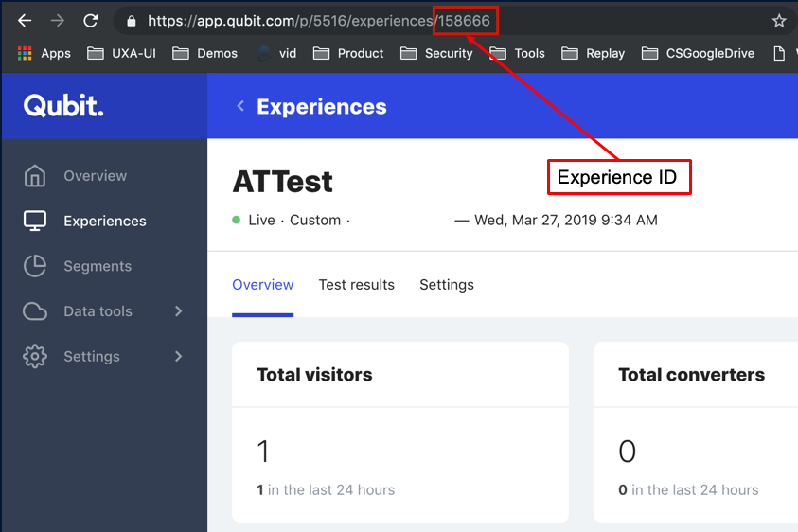
Task: Switch to the Test results tab
Action: pyautogui.click(x=356, y=285)
